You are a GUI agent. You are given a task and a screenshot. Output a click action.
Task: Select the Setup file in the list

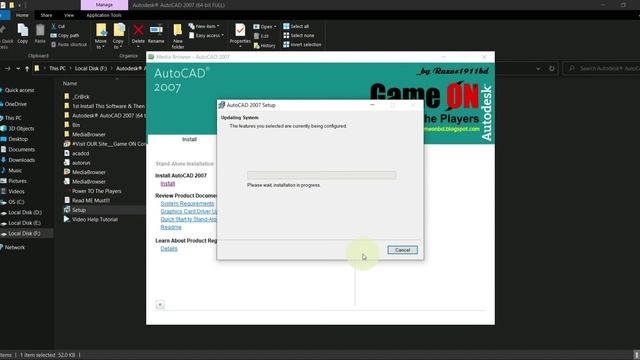point(79,210)
